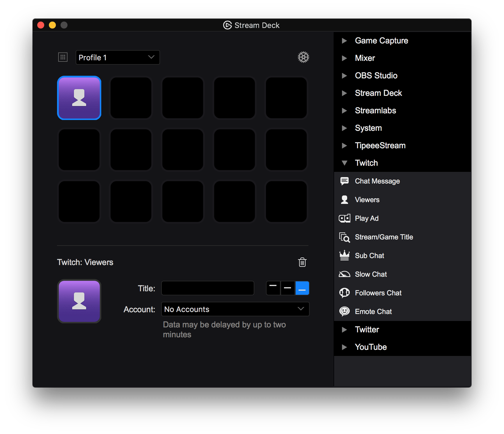Select the Viewers action label in the list
The width and height of the screenshot is (504, 434).
(367, 200)
